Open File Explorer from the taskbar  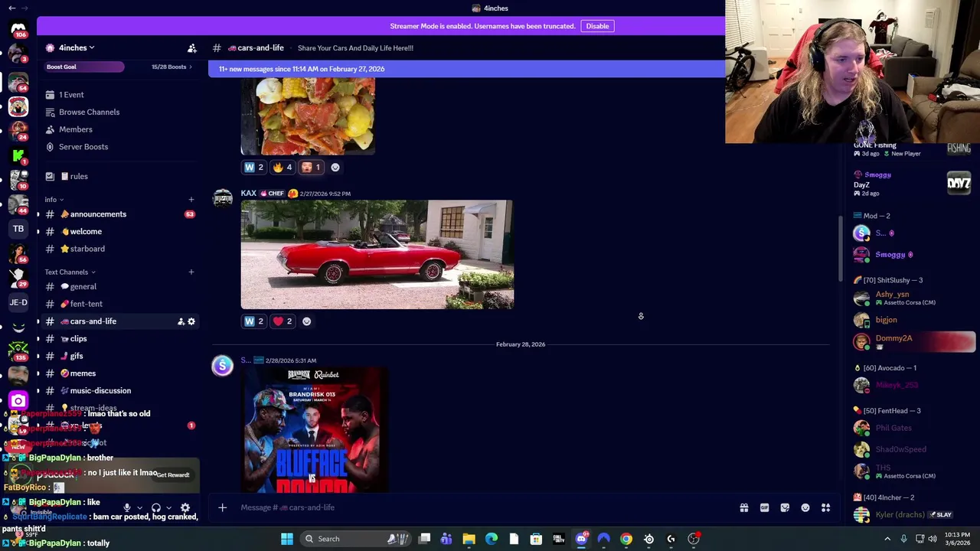point(469,539)
